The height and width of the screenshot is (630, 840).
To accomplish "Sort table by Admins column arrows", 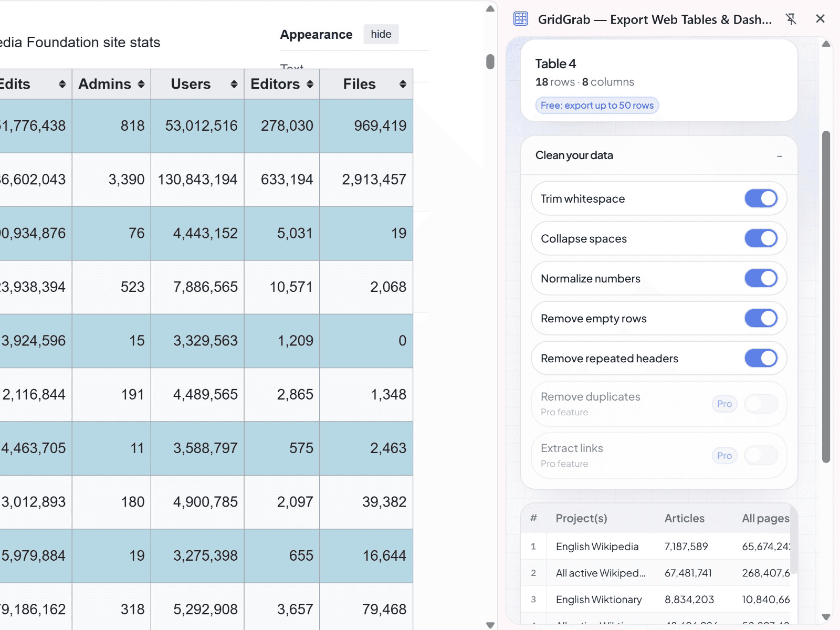I will coord(141,84).
